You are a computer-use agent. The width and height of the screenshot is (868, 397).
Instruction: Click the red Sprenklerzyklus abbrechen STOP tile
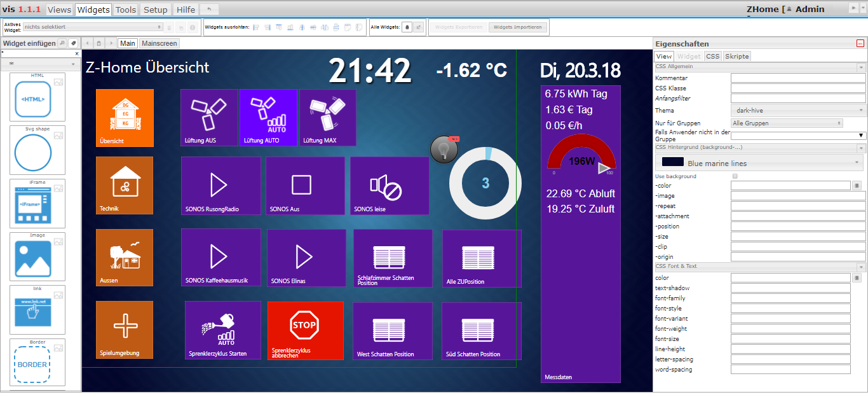tap(306, 331)
